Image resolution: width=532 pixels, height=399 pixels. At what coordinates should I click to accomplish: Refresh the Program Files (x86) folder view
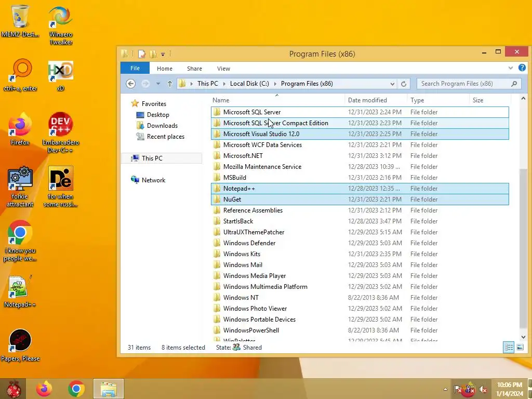(x=403, y=84)
